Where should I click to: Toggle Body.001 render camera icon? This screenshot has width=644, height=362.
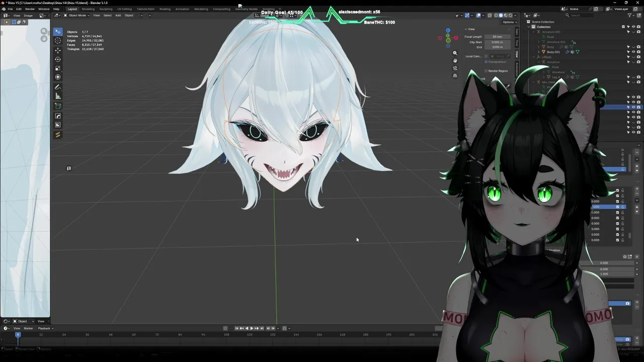pos(638,52)
